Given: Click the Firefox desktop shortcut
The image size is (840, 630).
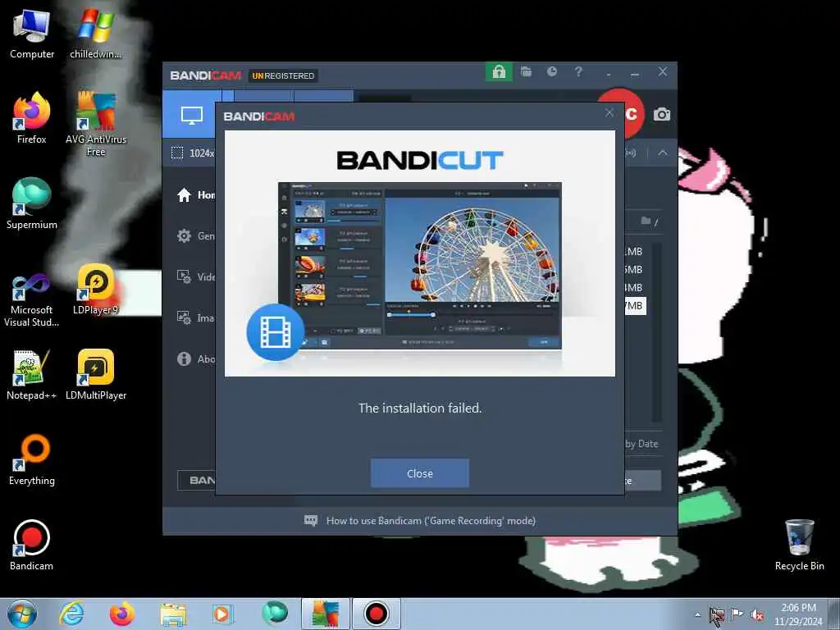Looking at the screenshot, I should 32,118.
